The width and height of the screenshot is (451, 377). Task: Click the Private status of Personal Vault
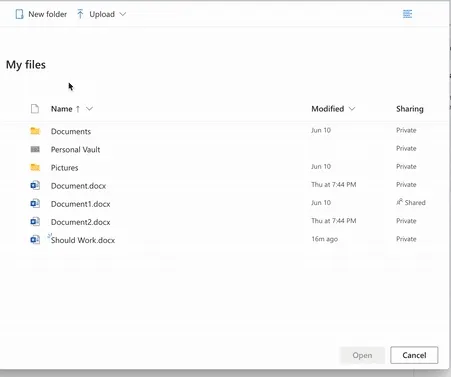point(406,148)
